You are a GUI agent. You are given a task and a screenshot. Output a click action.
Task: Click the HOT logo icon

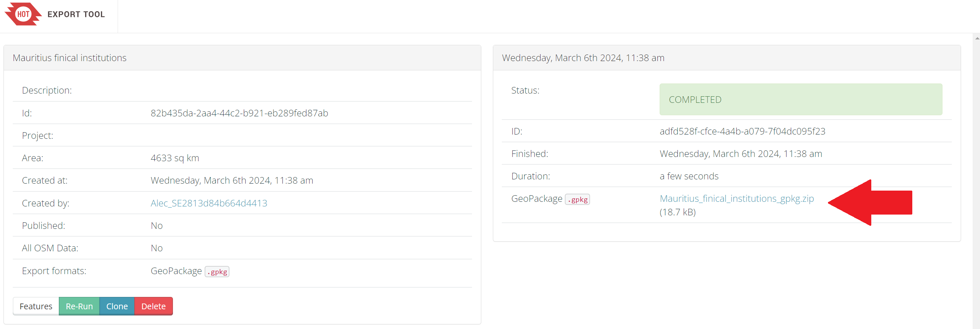click(23, 14)
